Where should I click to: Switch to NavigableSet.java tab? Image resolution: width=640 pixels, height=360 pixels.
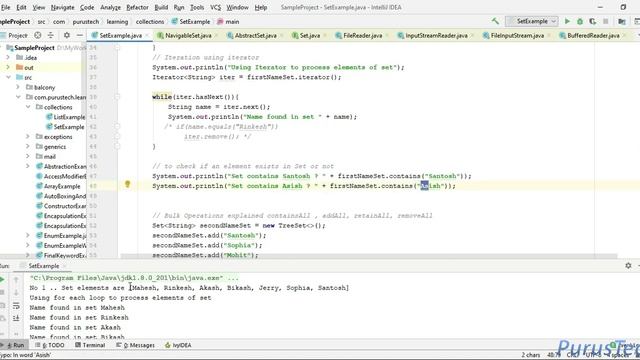click(x=188, y=36)
